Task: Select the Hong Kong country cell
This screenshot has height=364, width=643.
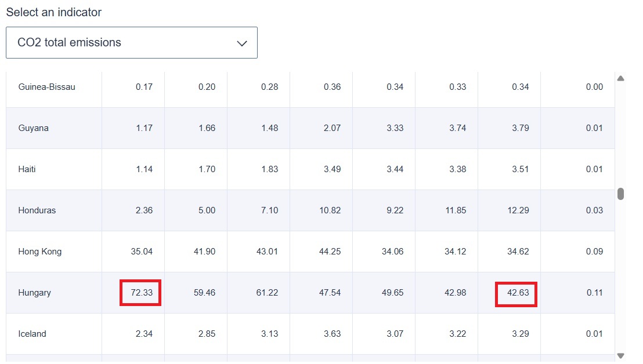Action: pos(40,252)
